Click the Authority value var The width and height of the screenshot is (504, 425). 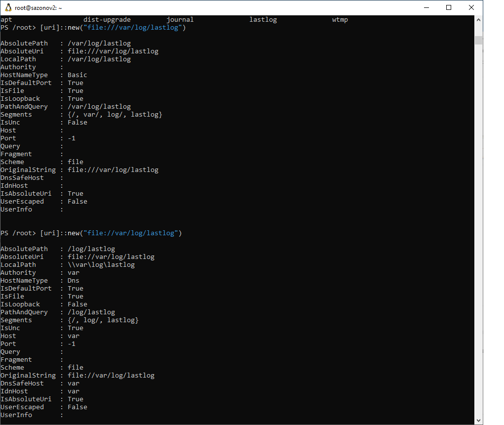coord(74,273)
